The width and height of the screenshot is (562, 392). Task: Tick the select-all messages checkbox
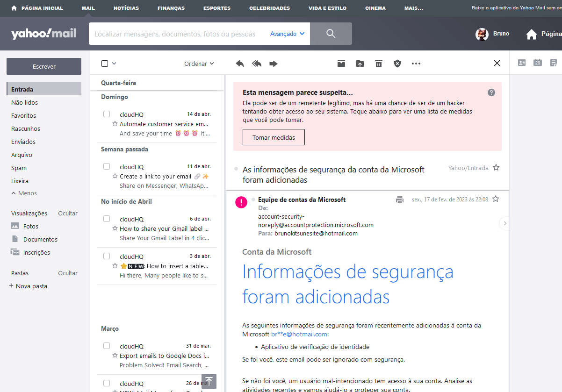(x=105, y=64)
